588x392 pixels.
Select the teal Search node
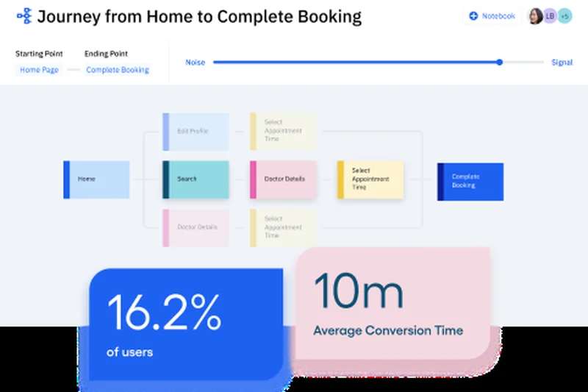196,179
